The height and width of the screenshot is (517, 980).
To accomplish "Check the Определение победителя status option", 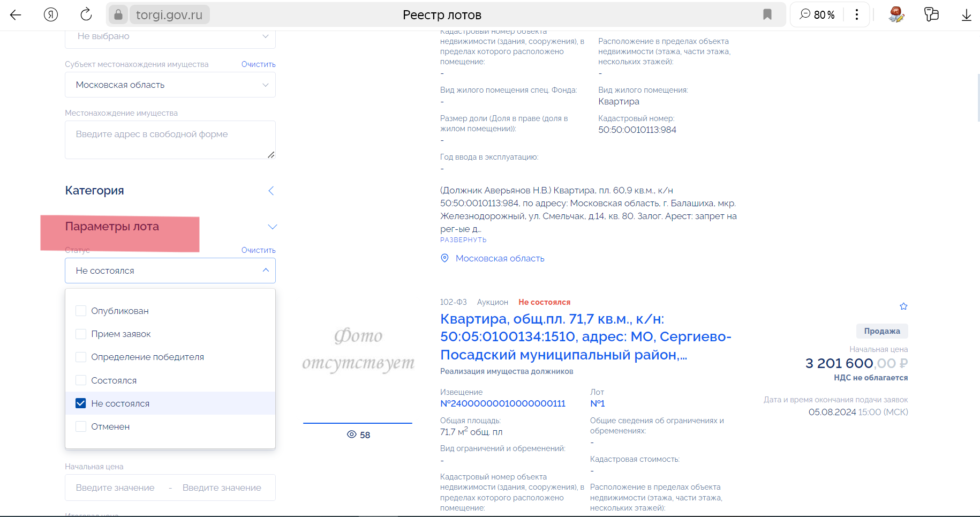I will [x=81, y=357].
